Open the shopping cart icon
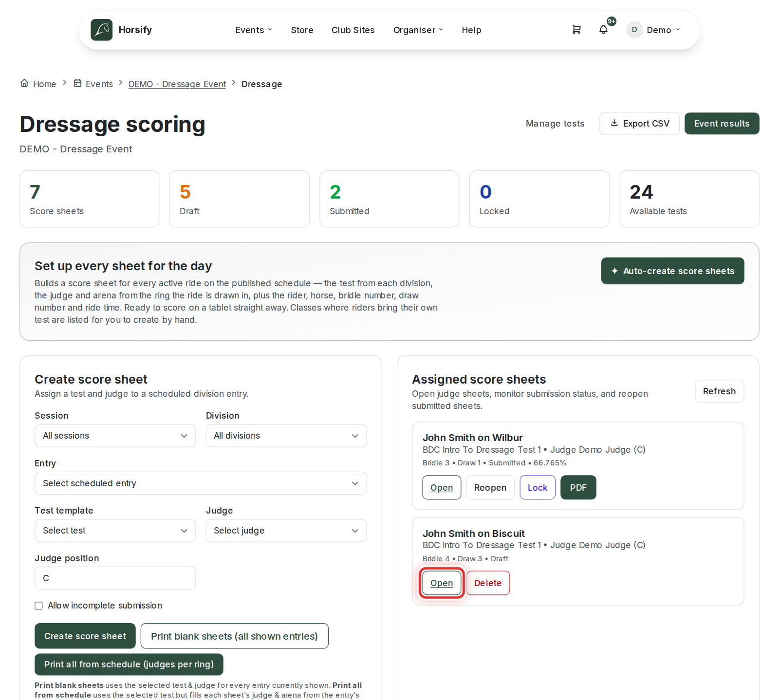The image size is (779, 700). click(576, 30)
